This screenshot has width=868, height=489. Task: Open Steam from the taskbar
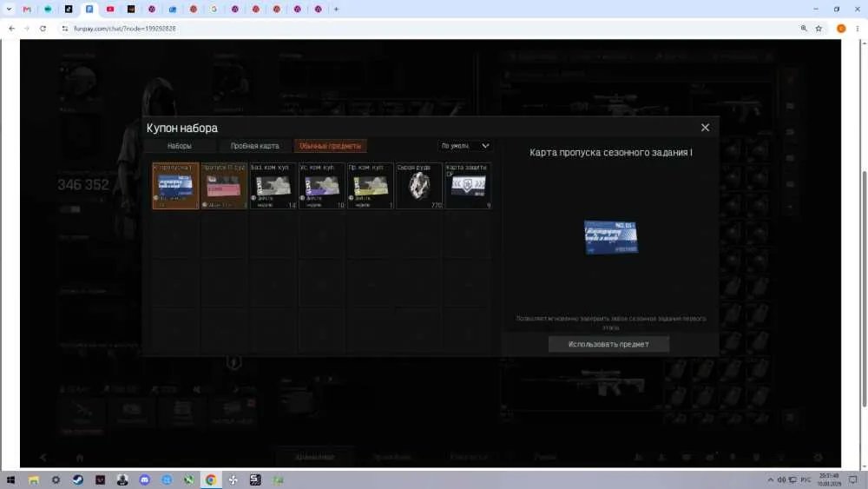tap(78, 480)
